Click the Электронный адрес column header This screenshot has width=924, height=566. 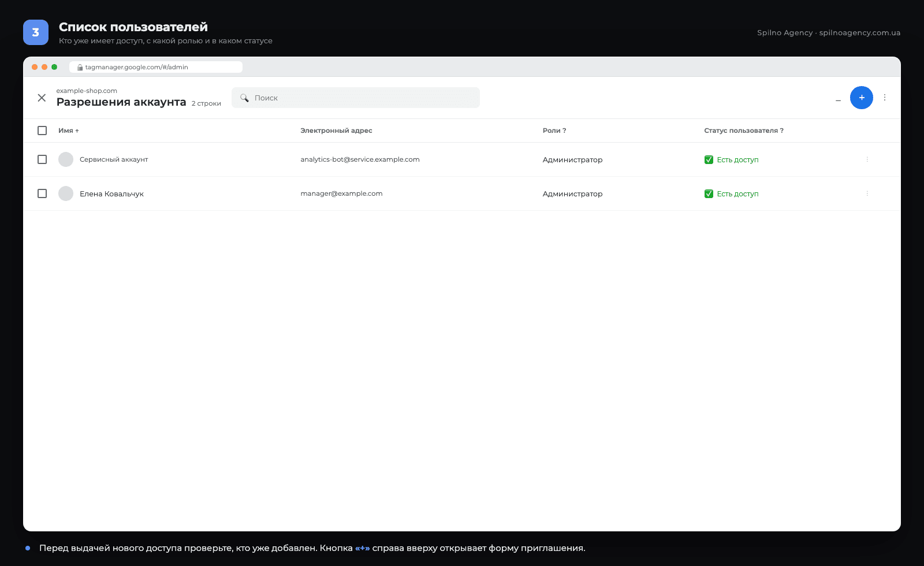[x=336, y=131]
